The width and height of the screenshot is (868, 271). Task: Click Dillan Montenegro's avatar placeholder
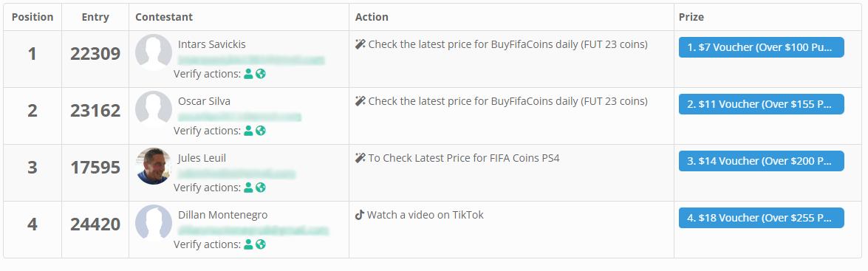pyautogui.click(x=154, y=223)
